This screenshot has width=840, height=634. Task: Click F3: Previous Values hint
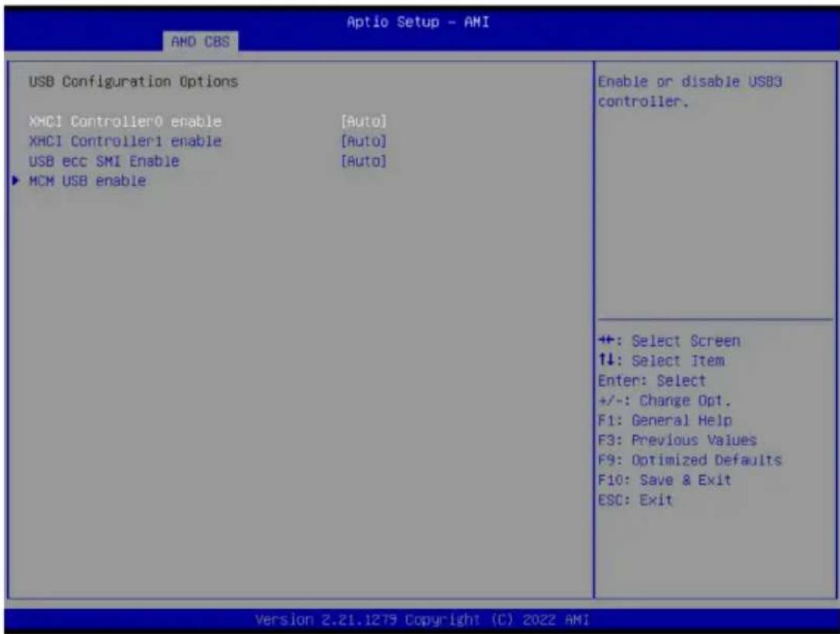[677, 440]
